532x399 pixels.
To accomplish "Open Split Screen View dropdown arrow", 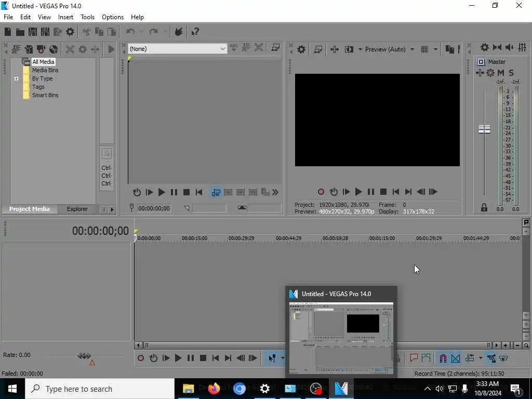I will click(360, 49).
